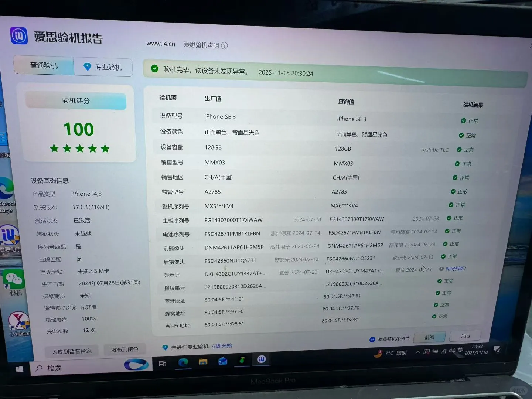Open 爱思助手 from the taskbar
Viewport: 532px width, 399px height.
pyautogui.click(x=261, y=359)
